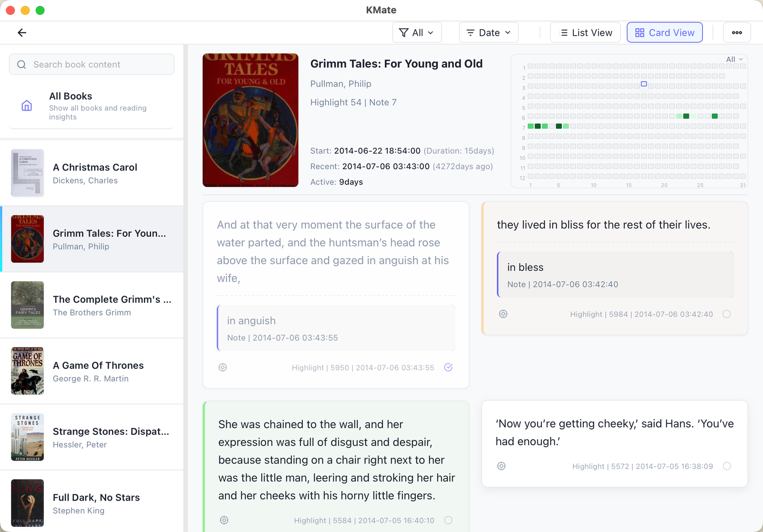
Task: Click the dark green heatmap cell in row 6
Action: tap(686, 116)
